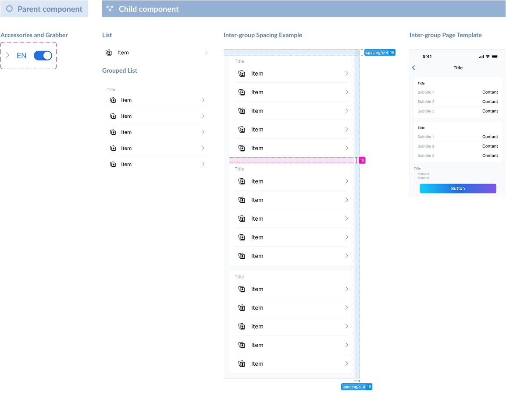The image size is (506, 420).
Task: Click the back arrow in the phone page template
Action: coord(413,68)
